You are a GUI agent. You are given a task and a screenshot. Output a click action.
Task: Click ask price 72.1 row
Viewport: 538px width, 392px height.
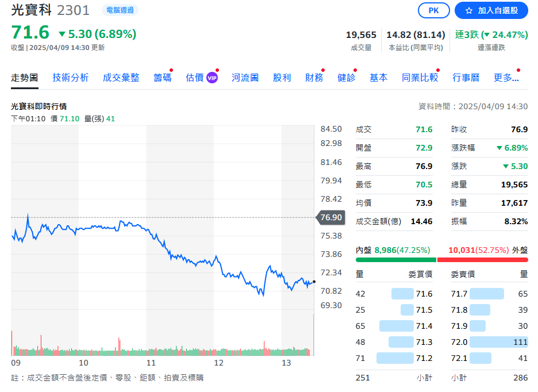[489, 358]
